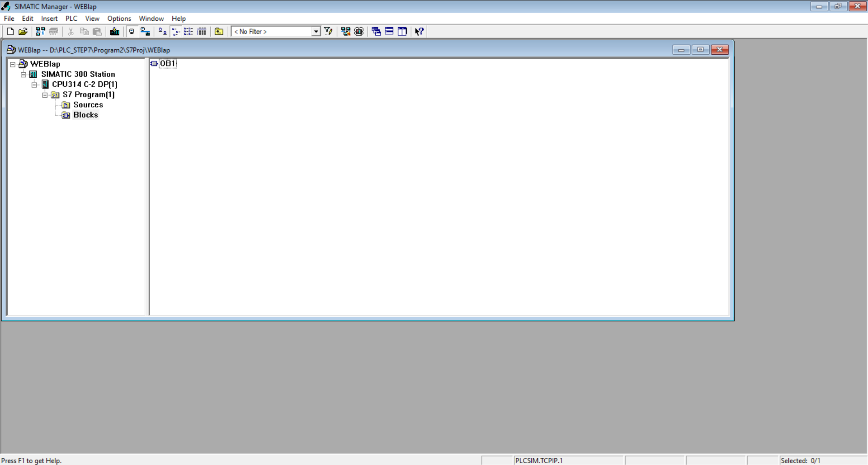Open the PLC menu
The image size is (868, 465).
click(71, 19)
